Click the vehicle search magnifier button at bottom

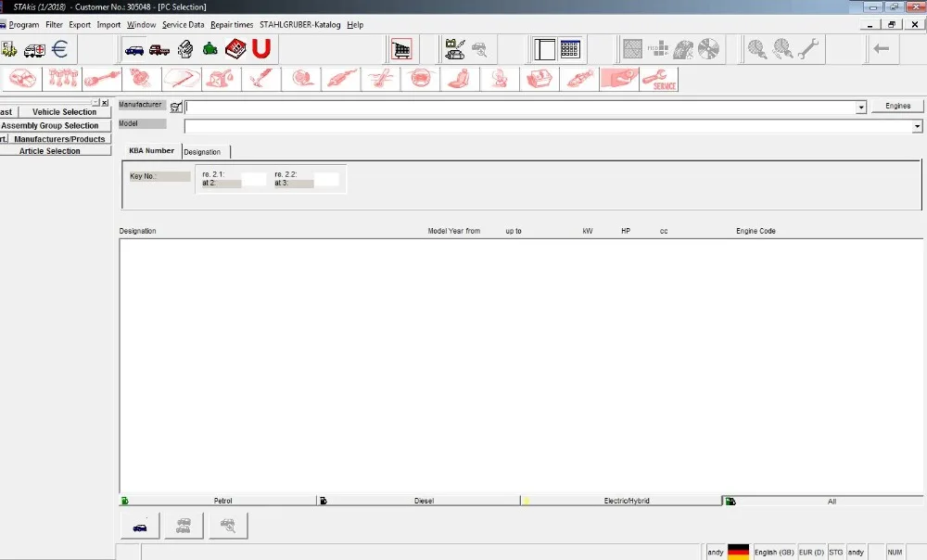pyautogui.click(x=228, y=526)
